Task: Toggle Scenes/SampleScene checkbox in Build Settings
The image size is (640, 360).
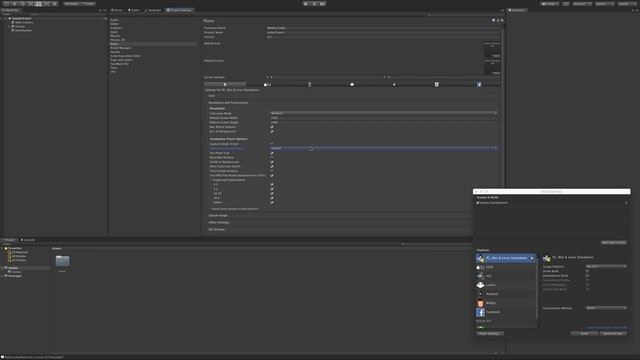Action: 478,203
